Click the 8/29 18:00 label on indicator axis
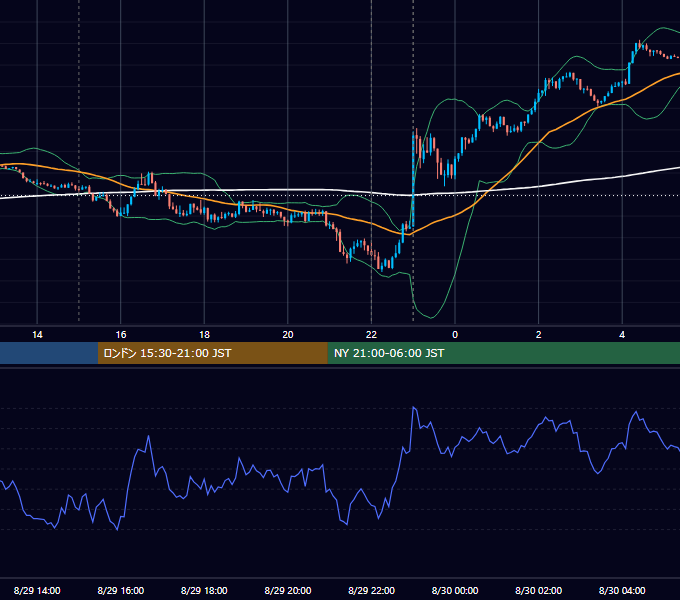Viewport: 680px width, 600px height. click(204, 590)
